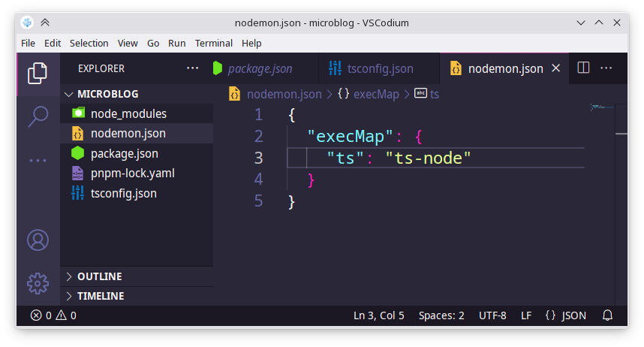The image size is (644, 347).
Task: Open the File menu
Action: (28, 43)
